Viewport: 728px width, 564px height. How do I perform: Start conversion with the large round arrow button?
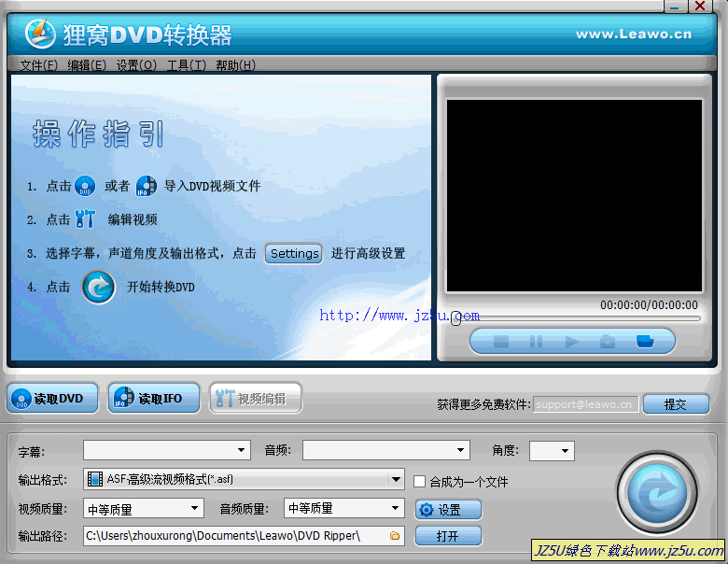[657, 493]
